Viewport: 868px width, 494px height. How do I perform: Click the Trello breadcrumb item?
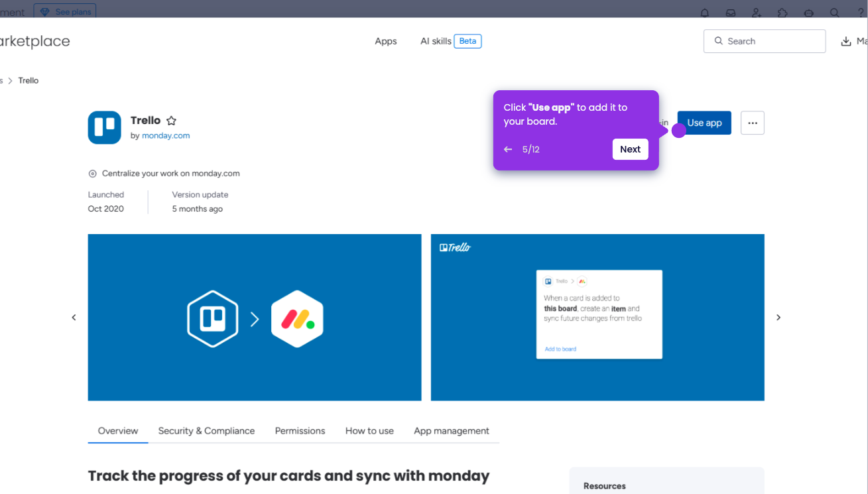click(29, 80)
